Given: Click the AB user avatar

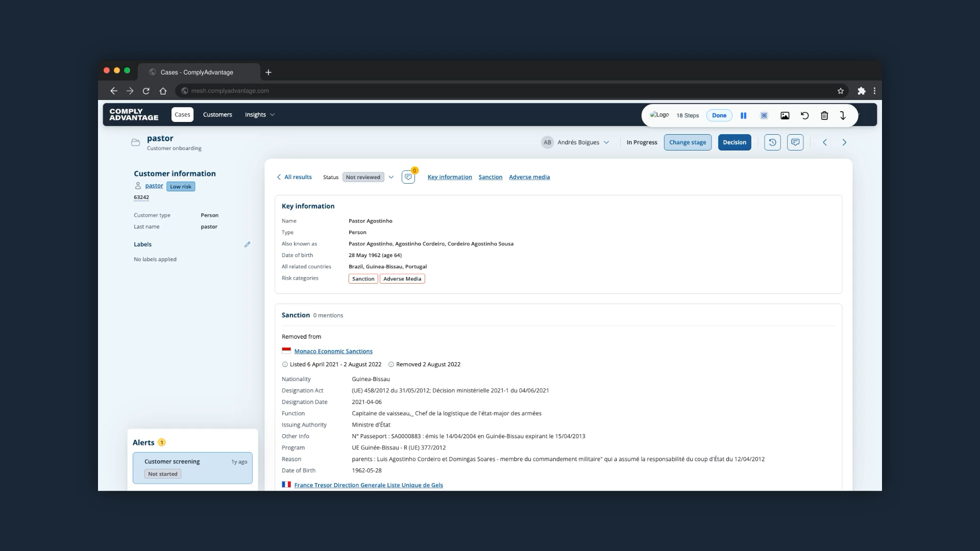Looking at the screenshot, I should 547,142.
